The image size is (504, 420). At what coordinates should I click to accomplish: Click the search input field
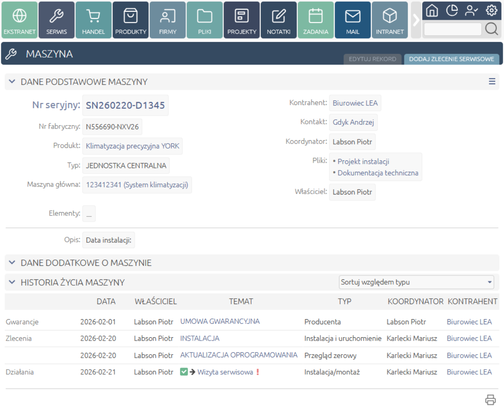tap(452, 29)
